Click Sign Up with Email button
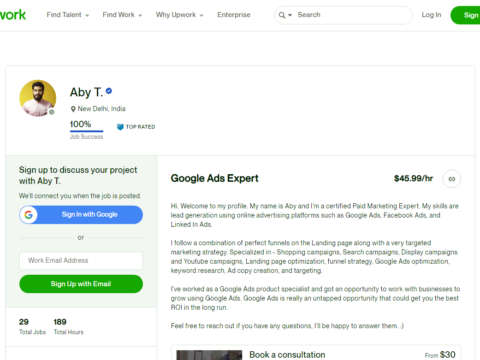This screenshot has width=480, height=360. click(x=81, y=284)
